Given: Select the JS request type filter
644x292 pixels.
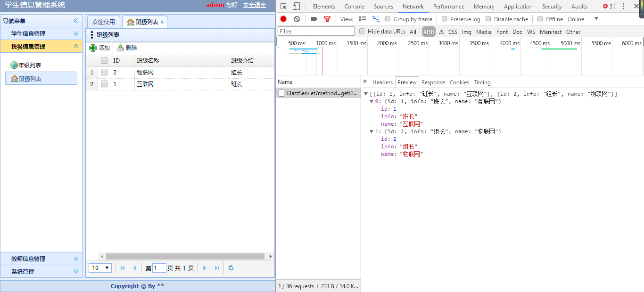Looking at the screenshot, I should 441,32.
